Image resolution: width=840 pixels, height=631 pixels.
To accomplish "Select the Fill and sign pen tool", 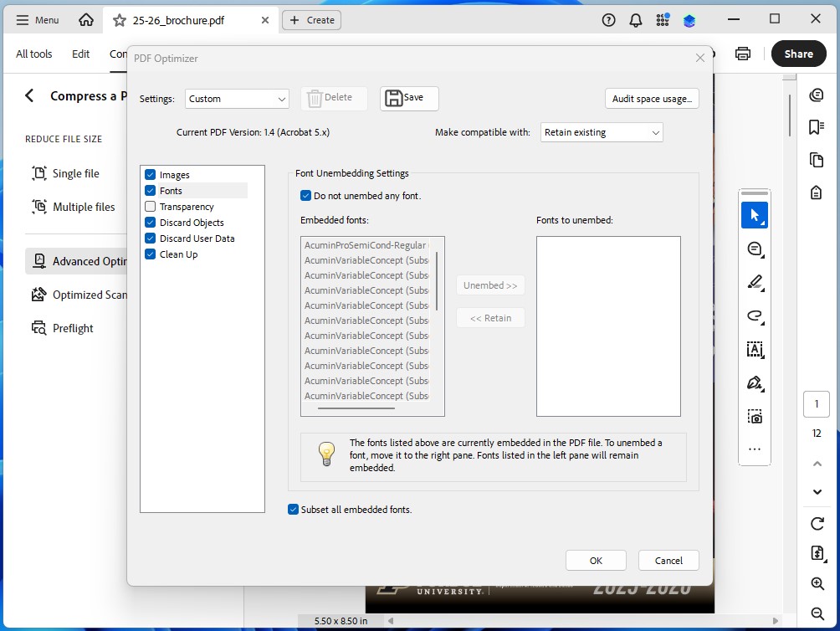I will (755, 383).
